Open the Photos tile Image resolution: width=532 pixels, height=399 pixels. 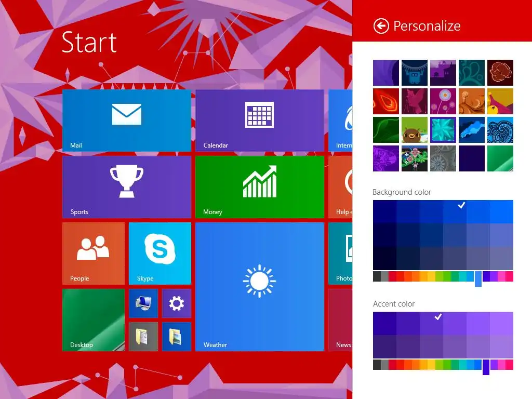pos(341,254)
